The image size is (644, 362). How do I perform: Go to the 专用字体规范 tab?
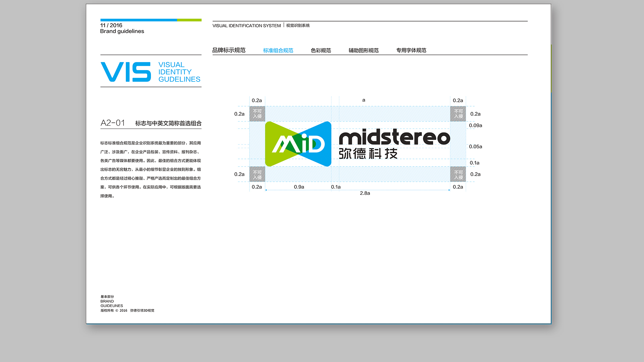411,50
